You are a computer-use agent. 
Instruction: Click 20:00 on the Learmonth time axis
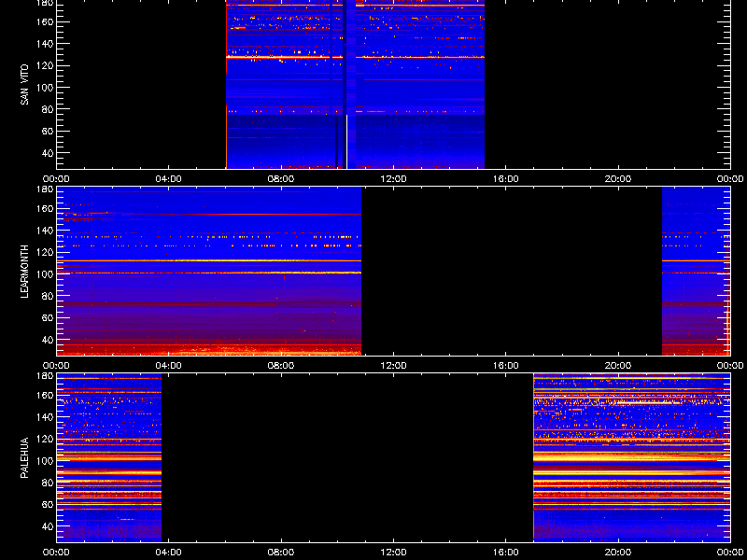pos(618,366)
